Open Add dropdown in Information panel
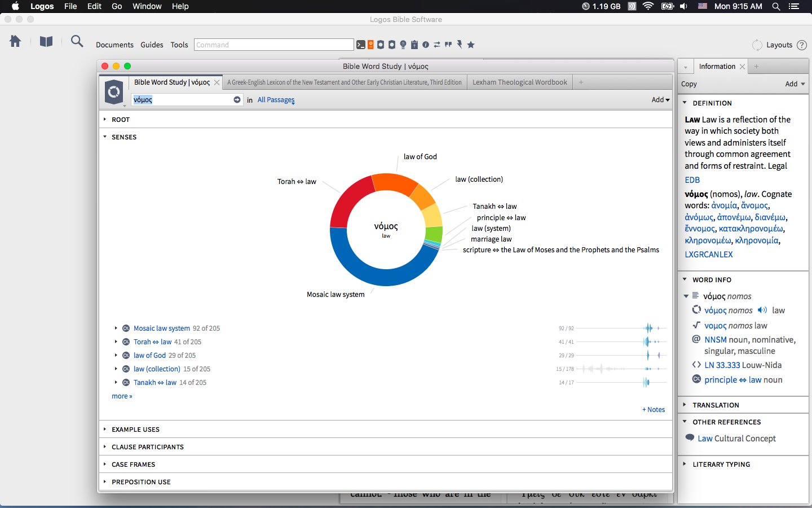The height and width of the screenshot is (508, 812). [x=795, y=84]
